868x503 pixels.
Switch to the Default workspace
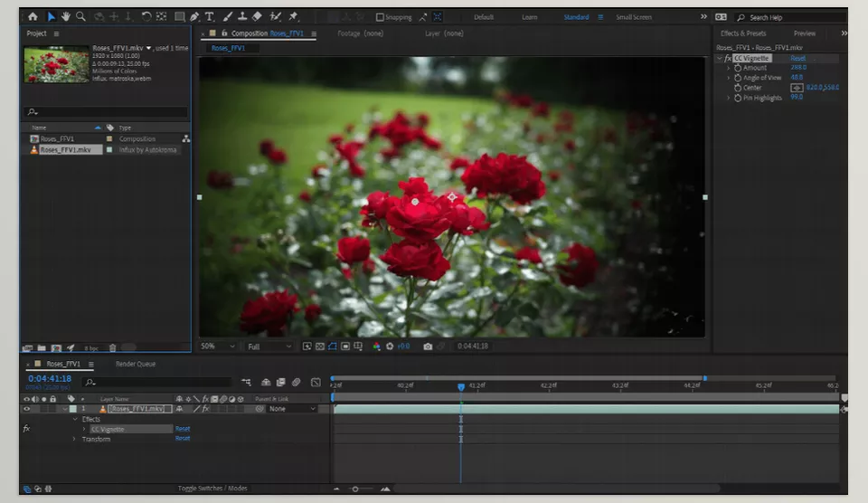[x=483, y=17]
